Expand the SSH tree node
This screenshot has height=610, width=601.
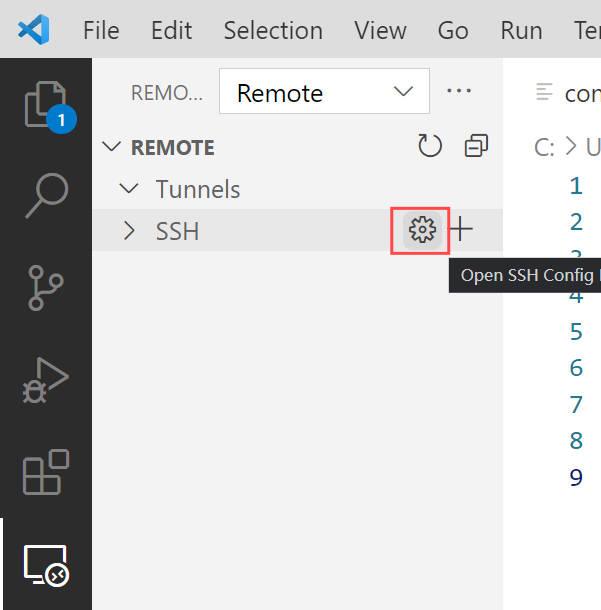coord(129,231)
